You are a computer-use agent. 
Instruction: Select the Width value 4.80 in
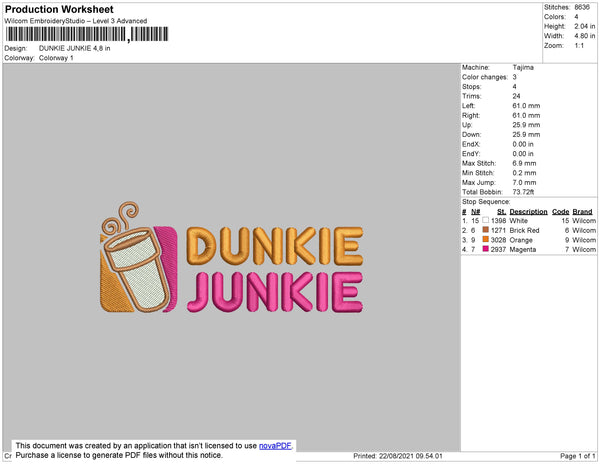585,36
